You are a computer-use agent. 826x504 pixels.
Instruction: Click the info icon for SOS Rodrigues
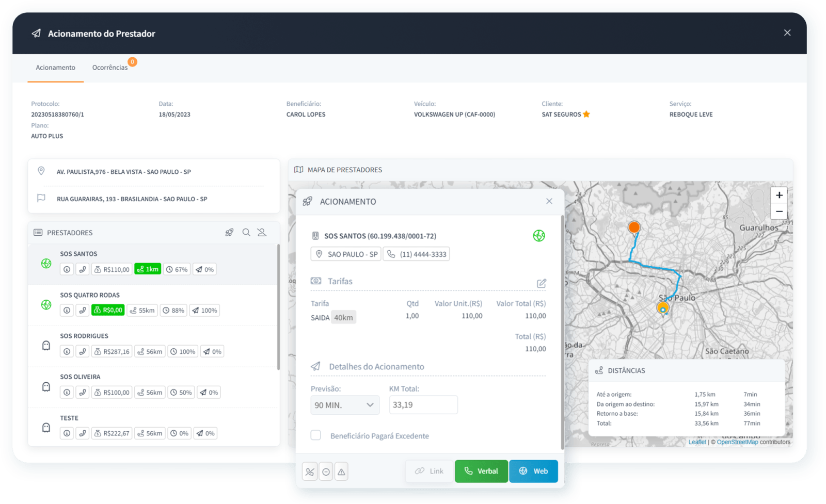pos(67,351)
